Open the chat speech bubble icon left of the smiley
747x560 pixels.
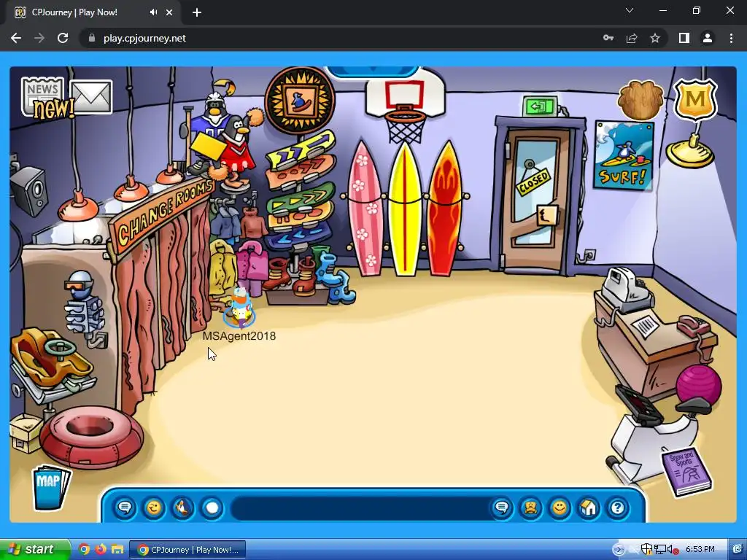125,507
